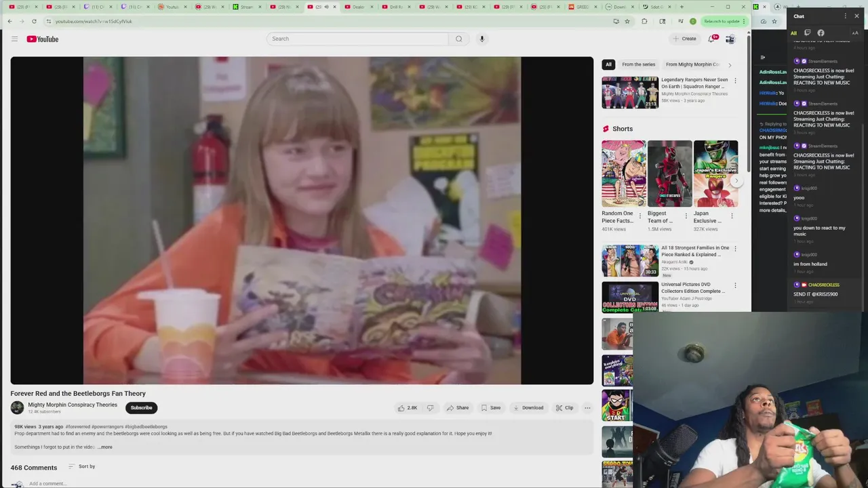Expand description with '...more'
Viewport: 868px width, 488px height.
pos(105,447)
